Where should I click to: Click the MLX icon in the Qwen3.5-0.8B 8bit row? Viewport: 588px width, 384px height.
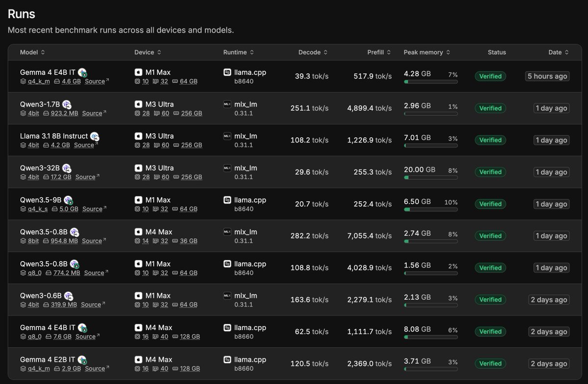point(227,232)
